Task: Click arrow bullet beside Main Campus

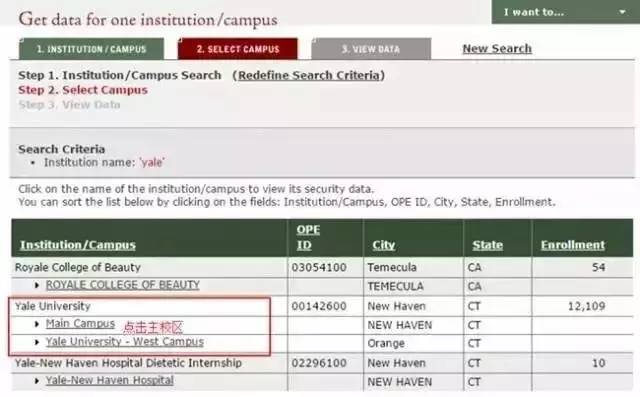Action: pyautogui.click(x=37, y=324)
